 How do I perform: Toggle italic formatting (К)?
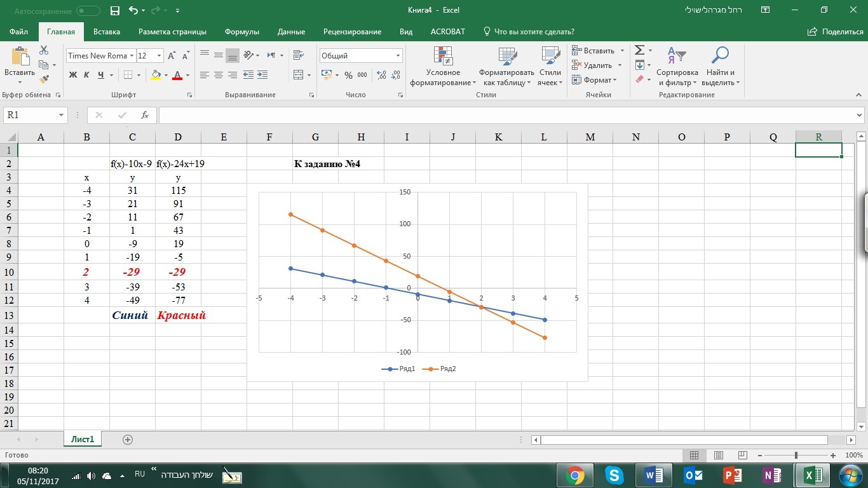click(x=86, y=75)
